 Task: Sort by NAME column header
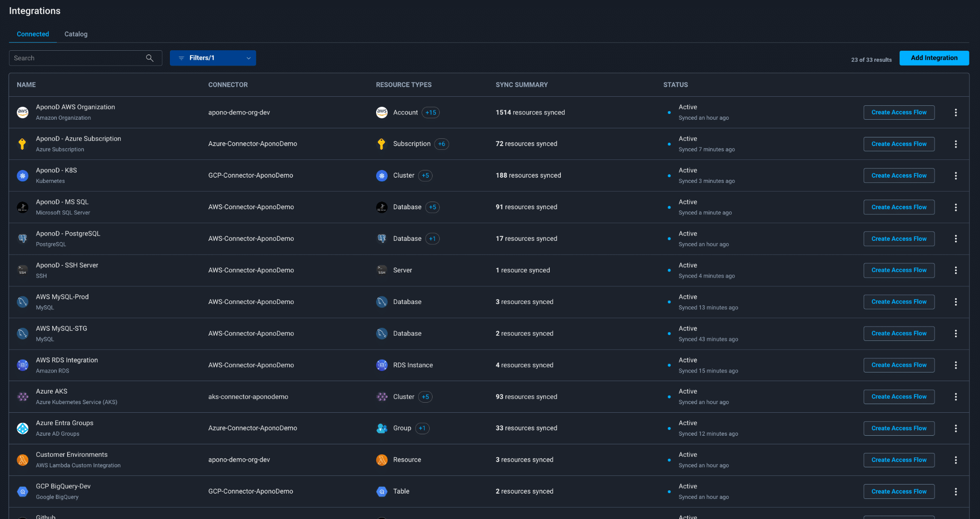click(26, 85)
